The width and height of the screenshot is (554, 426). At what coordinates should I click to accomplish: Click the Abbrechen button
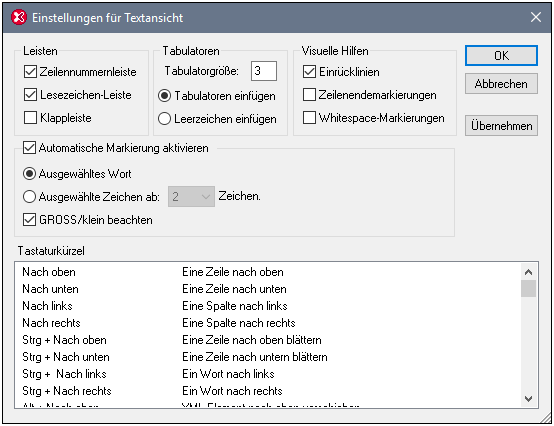click(501, 84)
